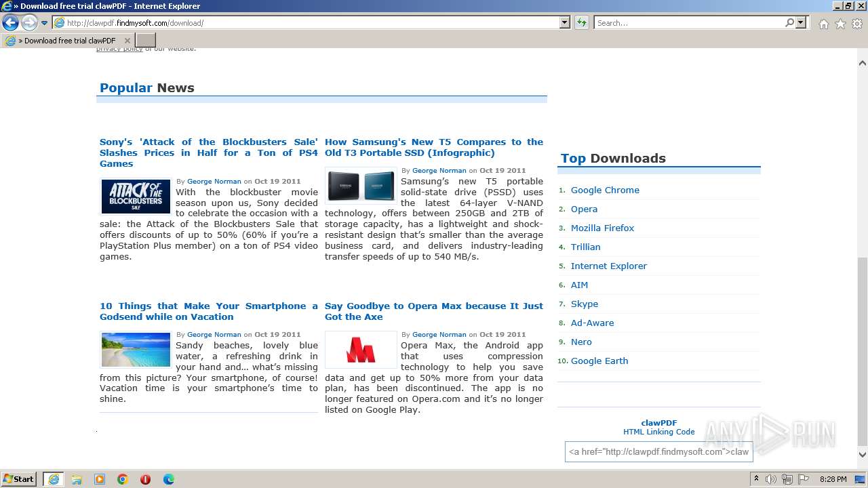Open the Action Center flag icon
Image resolution: width=868 pixels, height=488 pixels.
tap(804, 479)
